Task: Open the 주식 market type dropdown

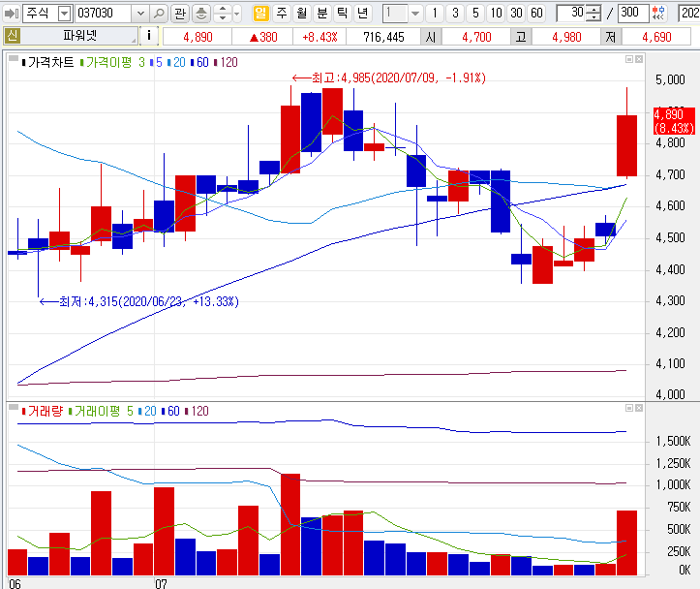Action: (64, 14)
